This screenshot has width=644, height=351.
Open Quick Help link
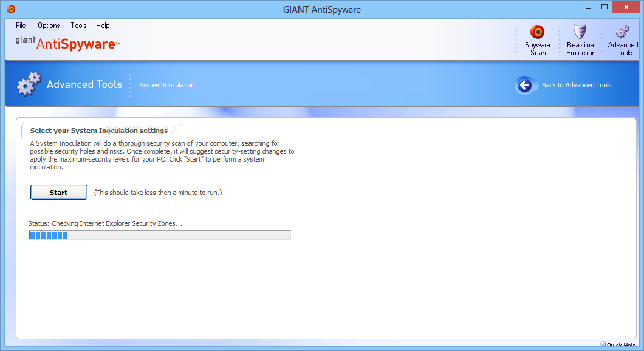[x=618, y=345]
